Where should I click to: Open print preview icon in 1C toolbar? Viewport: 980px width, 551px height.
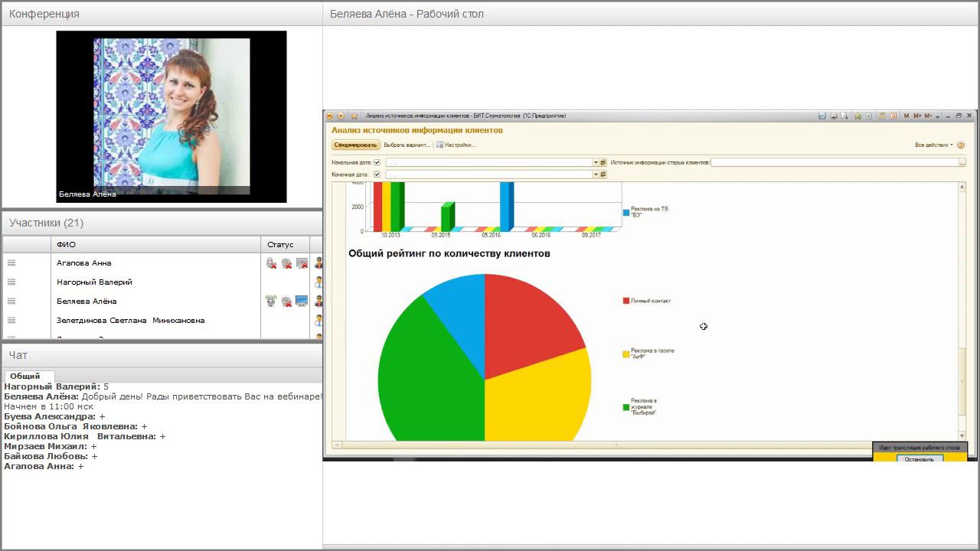[844, 116]
